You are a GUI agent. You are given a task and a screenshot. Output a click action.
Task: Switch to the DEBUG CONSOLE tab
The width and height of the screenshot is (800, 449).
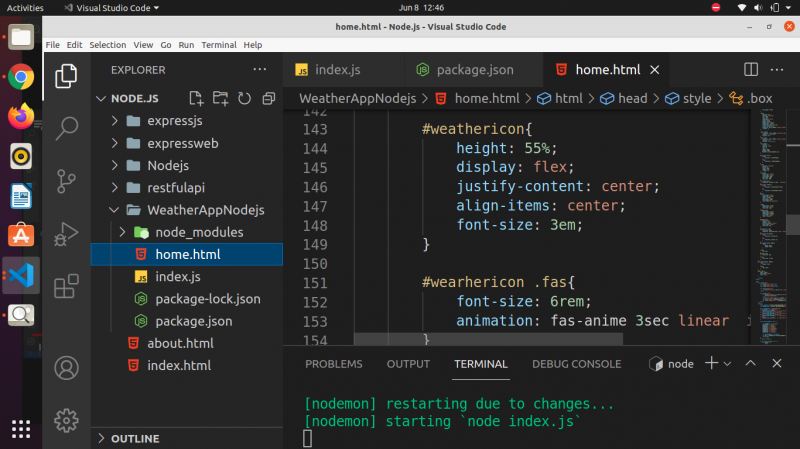tap(577, 364)
